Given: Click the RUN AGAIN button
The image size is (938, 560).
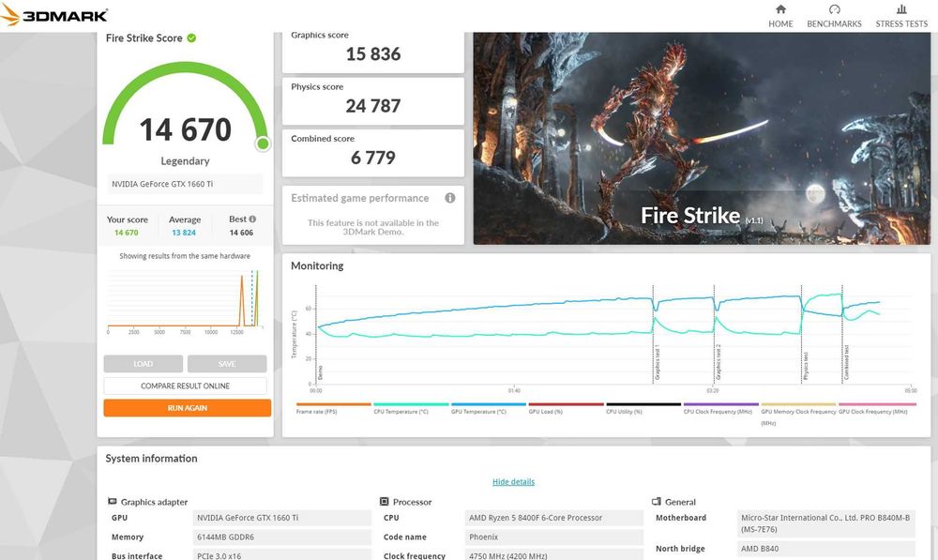Looking at the screenshot, I should tap(188, 408).
